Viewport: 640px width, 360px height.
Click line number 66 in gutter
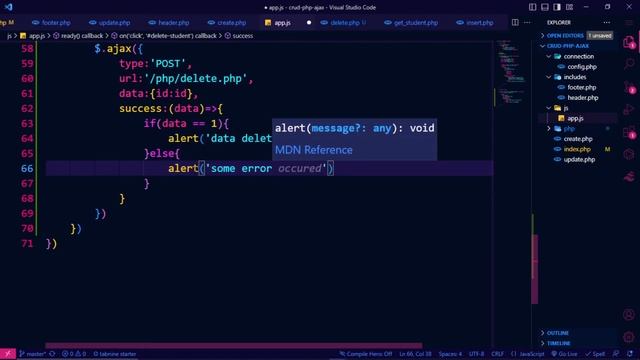27,168
